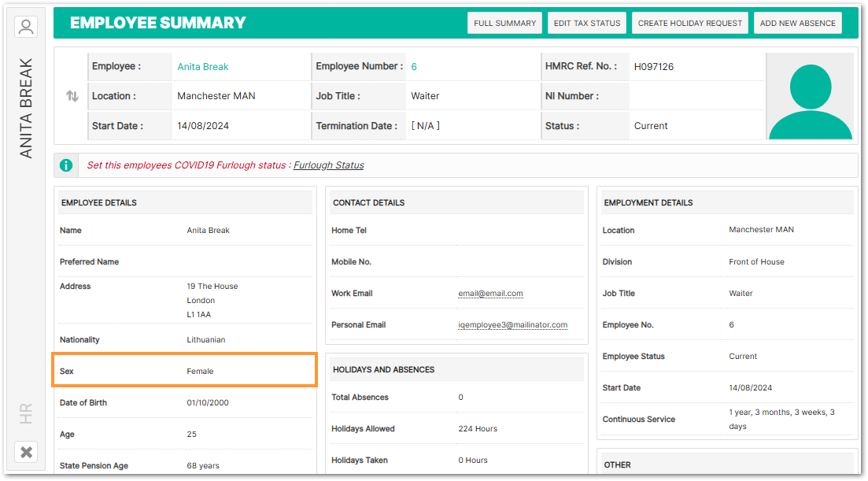
Task: Click the employee avatar photo placeholder
Action: pyautogui.click(x=810, y=97)
